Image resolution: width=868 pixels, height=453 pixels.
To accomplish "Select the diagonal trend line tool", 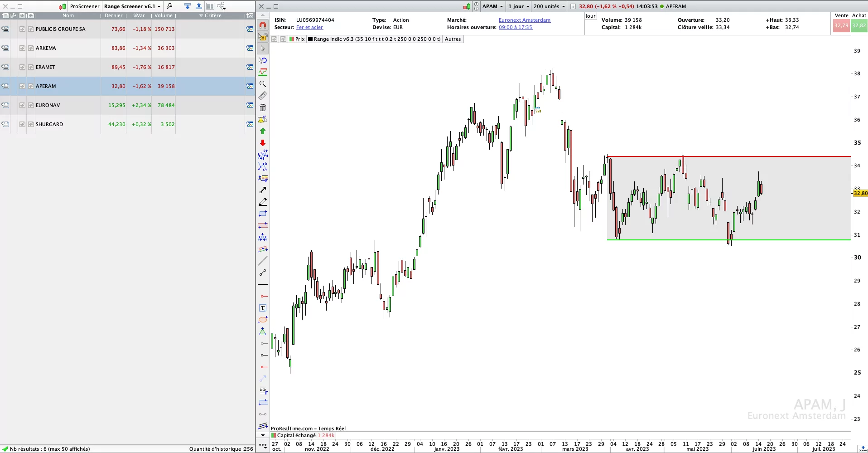I will click(263, 261).
